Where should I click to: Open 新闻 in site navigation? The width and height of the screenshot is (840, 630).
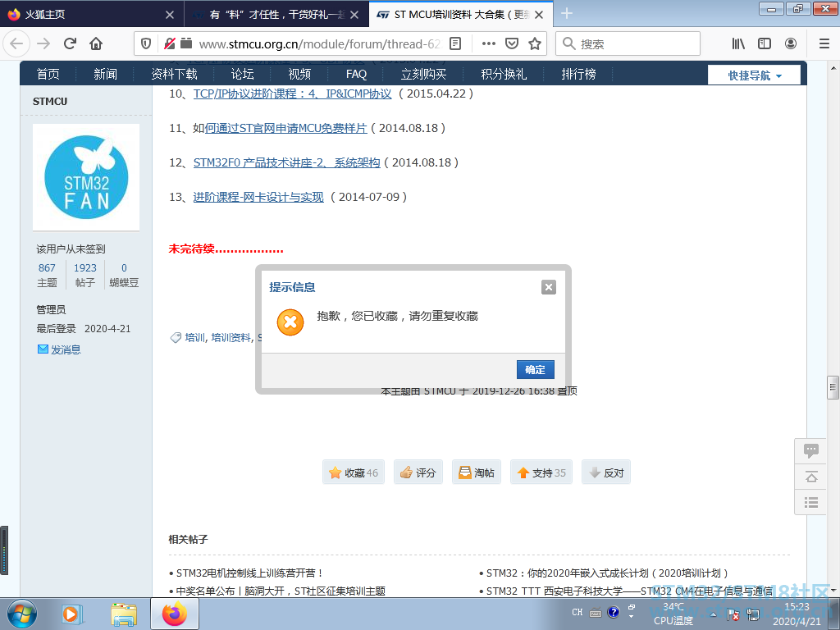click(x=106, y=74)
